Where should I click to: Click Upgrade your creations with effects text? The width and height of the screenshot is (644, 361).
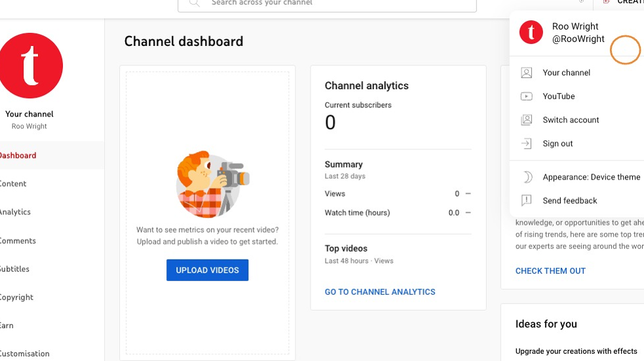(577, 351)
